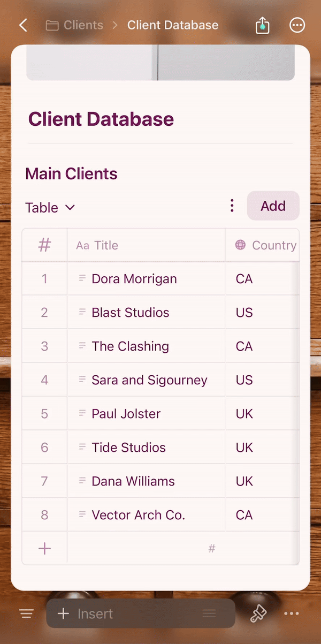Tap the ellipsis icon at the bottom-right toolbar
This screenshot has width=321, height=644.
292,613
